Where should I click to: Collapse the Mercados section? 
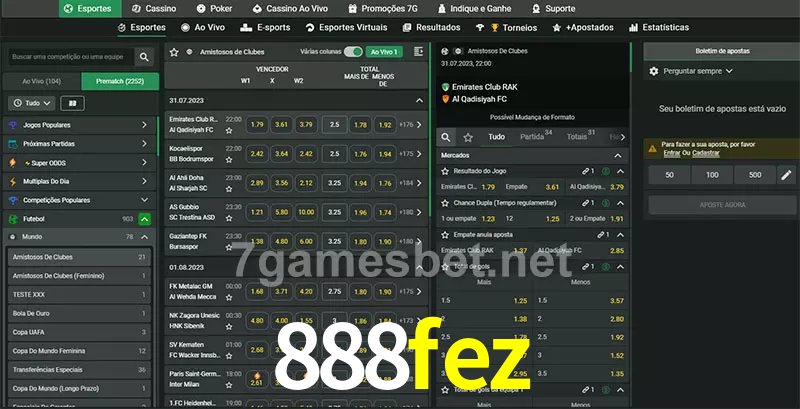pos(618,156)
